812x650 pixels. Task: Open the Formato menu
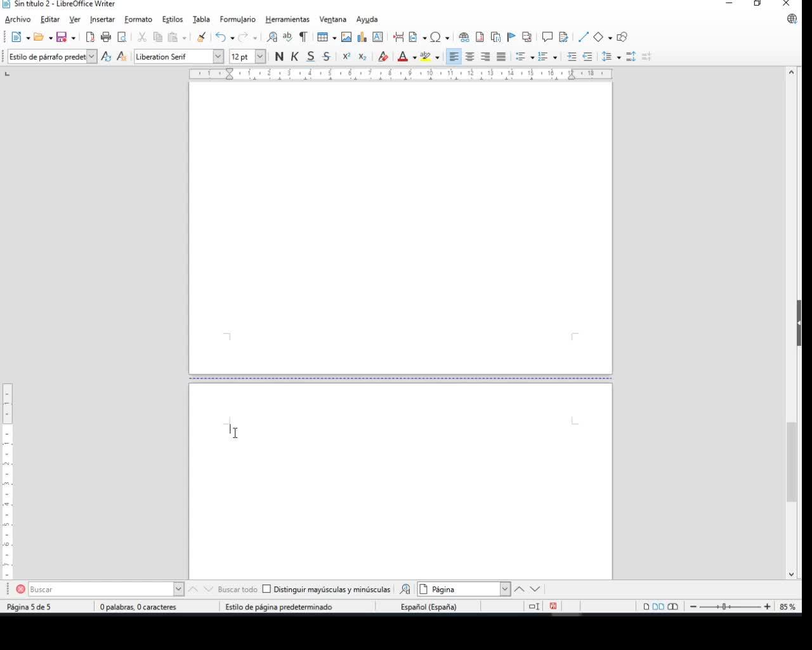click(x=138, y=20)
